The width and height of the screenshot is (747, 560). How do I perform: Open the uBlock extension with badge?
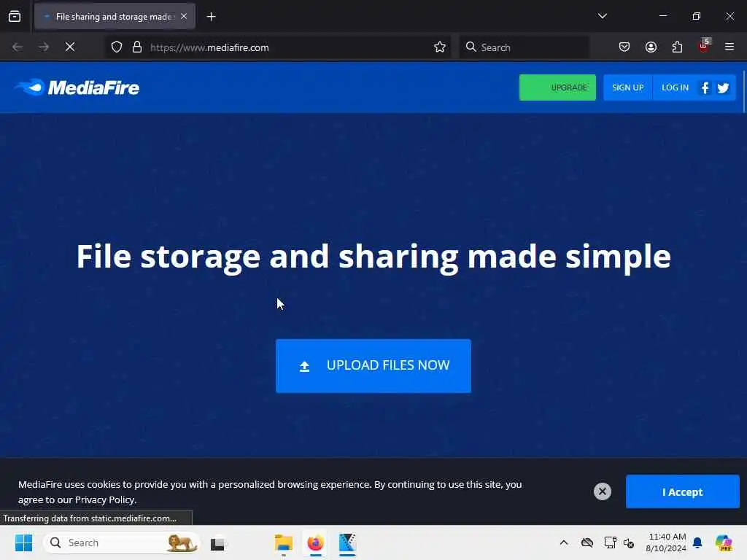click(x=704, y=46)
